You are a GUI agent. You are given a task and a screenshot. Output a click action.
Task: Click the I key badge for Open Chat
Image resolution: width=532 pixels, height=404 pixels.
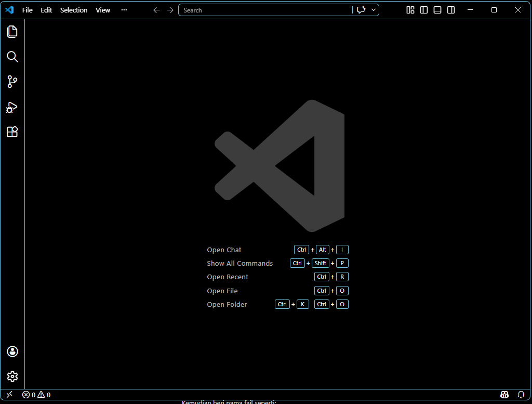342,250
